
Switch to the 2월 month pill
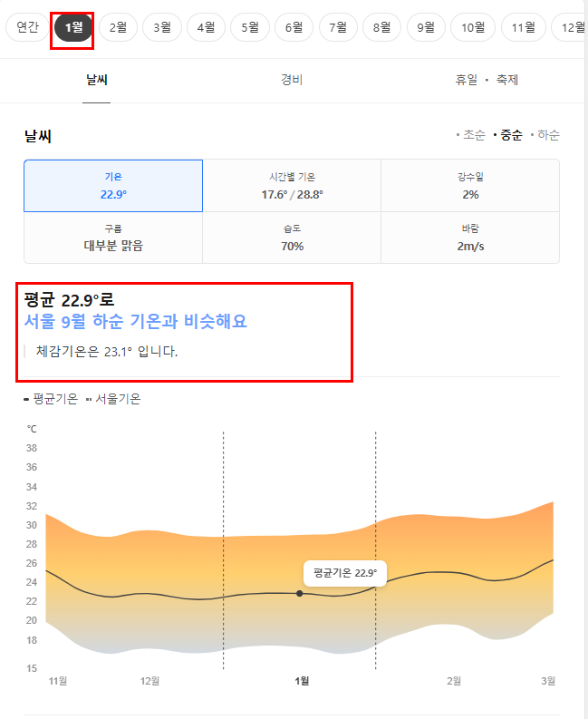(118, 27)
